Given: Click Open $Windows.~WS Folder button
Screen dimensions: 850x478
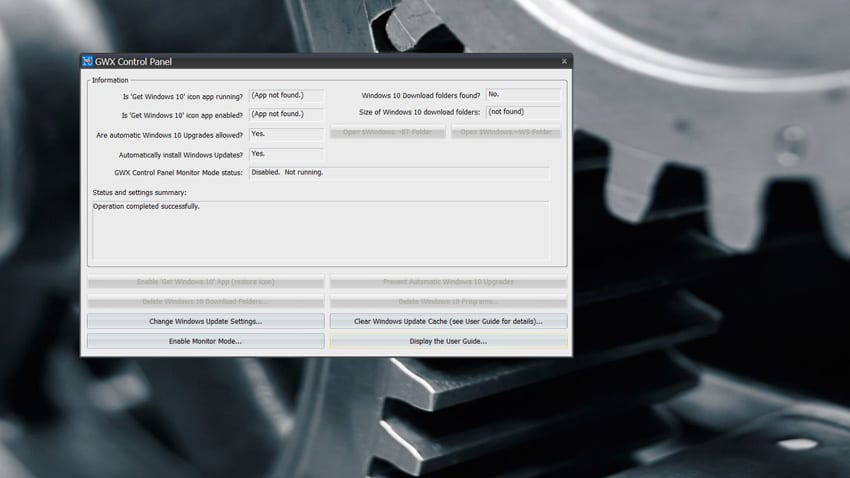Looking at the screenshot, I should coord(506,132).
